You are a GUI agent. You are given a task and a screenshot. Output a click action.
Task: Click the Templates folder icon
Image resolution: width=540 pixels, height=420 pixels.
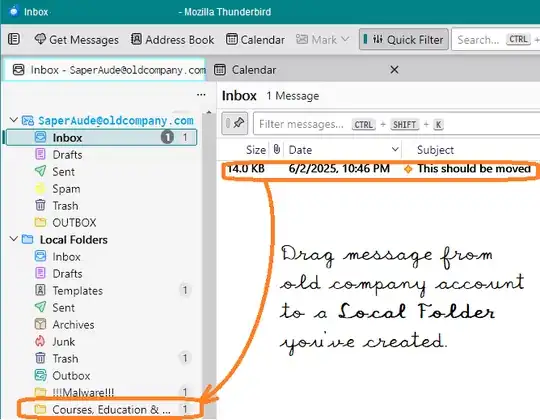(x=40, y=290)
